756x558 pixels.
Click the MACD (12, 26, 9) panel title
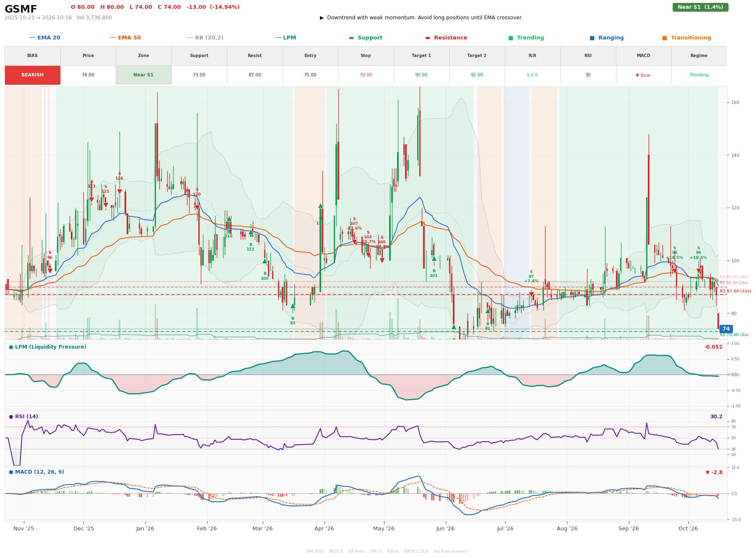click(x=36, y=472)
